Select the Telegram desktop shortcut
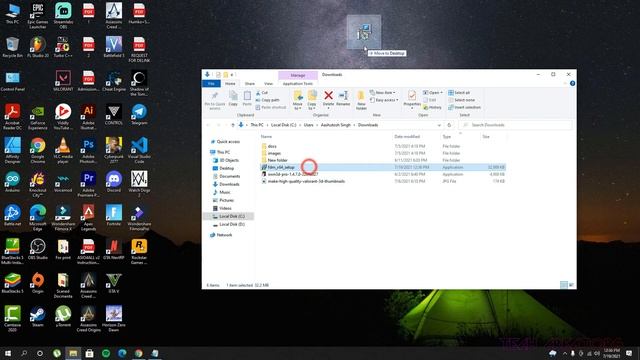This screenshot has height=360, width=640. (x=139, y=114)
